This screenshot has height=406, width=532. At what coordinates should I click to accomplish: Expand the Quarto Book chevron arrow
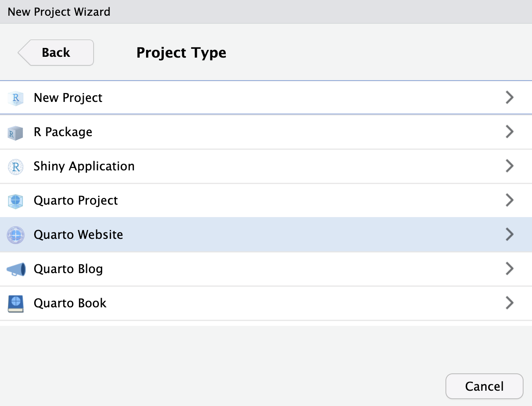(x=509, y=303)
